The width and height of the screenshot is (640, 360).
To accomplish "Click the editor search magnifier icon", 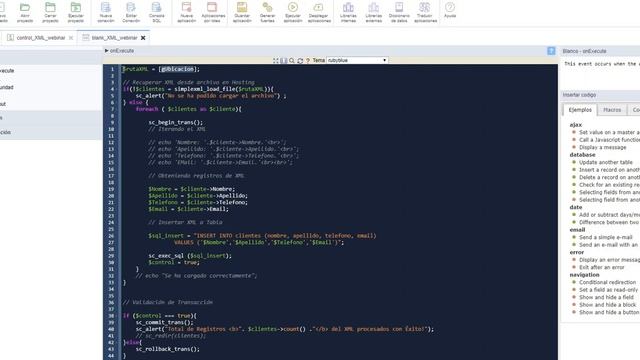I will point(291,60).
